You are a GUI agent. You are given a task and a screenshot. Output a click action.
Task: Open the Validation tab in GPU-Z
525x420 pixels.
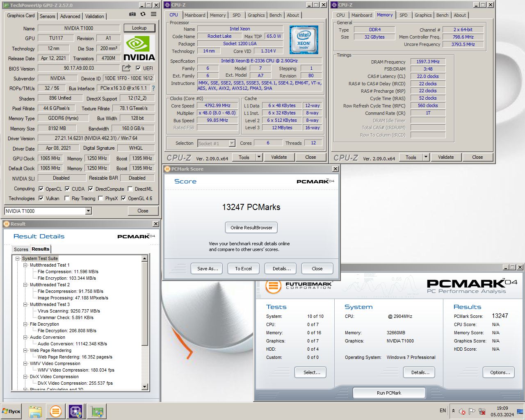click(x=95, y=16)
